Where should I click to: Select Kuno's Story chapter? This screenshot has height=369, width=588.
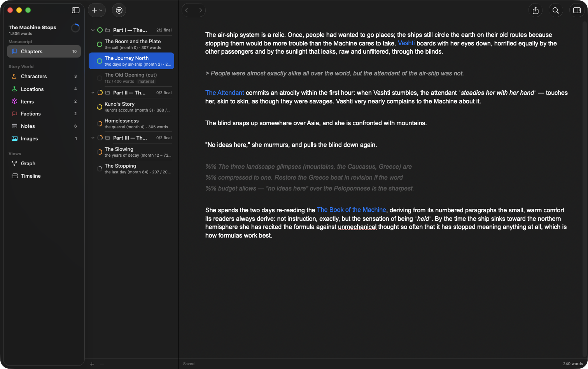131,107
